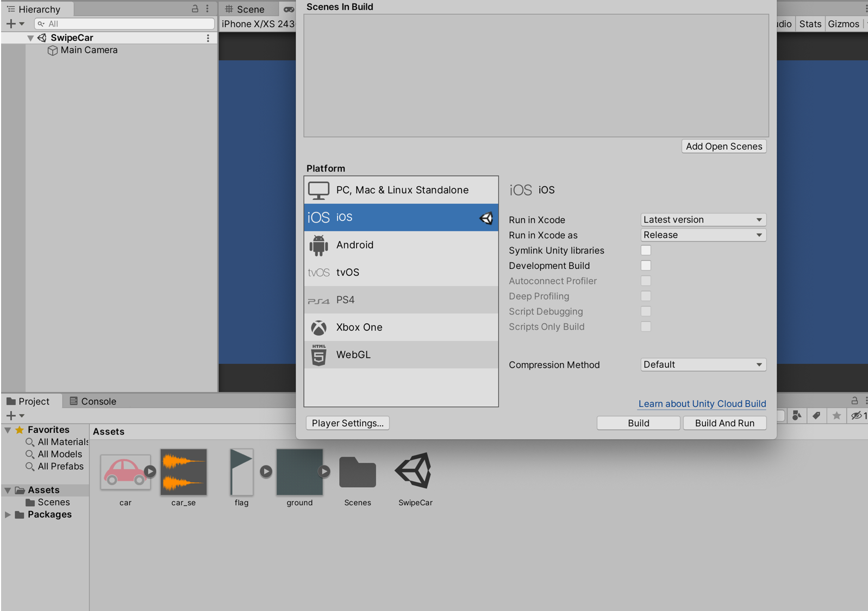Select the SwipeCar scene in Hierarchy
The image size is (868, 611).
pos(72,38)
